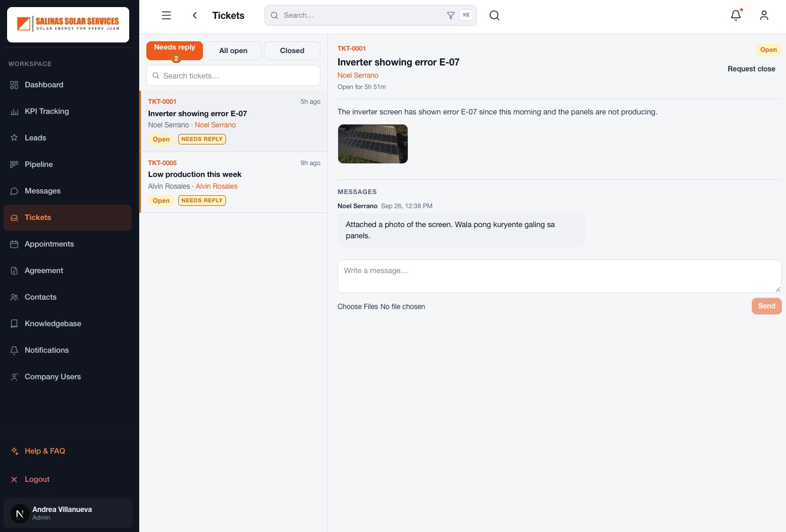Open Notifications sidebar item

[67, 350]
